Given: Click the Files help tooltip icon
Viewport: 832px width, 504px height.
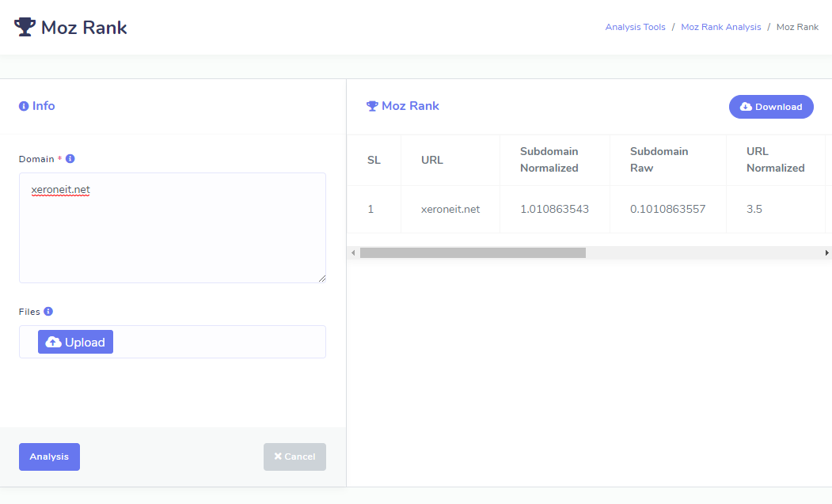Looking at the screenshot, I should coord(48,312).
